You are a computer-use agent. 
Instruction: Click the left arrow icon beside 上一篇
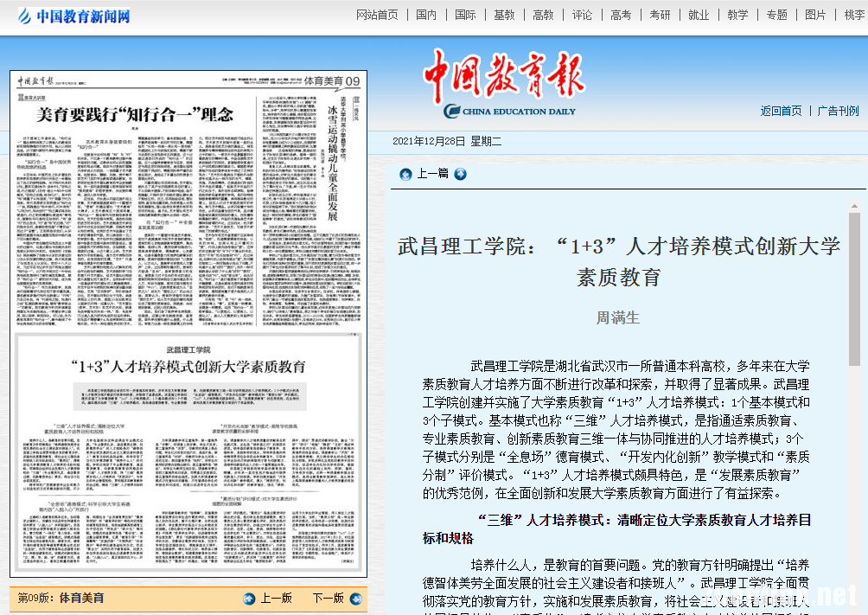[x=405, y=175]
